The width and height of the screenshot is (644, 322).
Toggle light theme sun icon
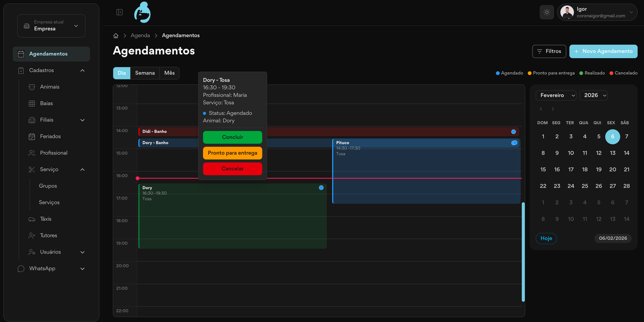547,12
